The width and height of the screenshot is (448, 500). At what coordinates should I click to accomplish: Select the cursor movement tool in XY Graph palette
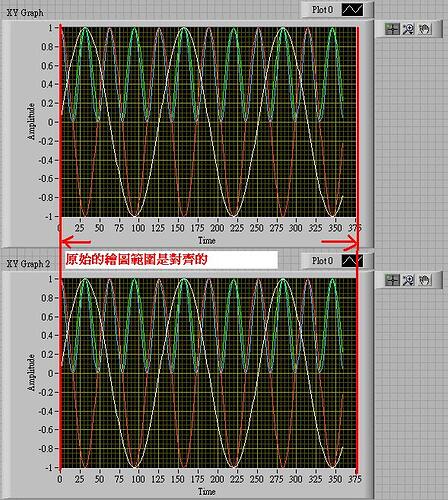[x=392, y=29]
